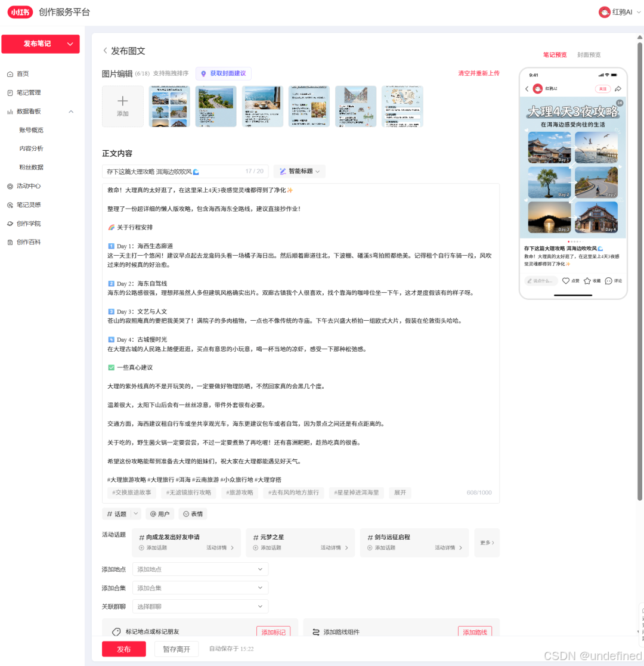This screenshot has width=644, height=666.
Task: Open the 智能标题 dropdown
Action: tap(298, 171)
